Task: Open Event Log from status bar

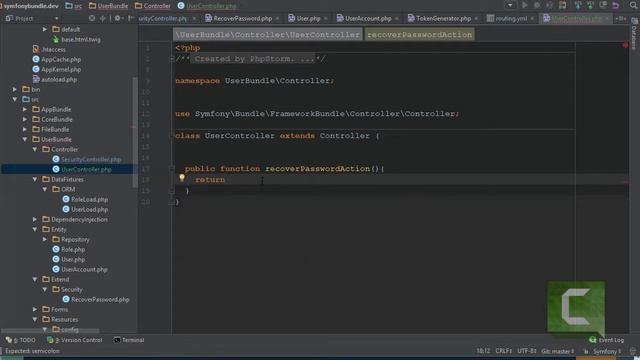Action: tap(607, 340)
